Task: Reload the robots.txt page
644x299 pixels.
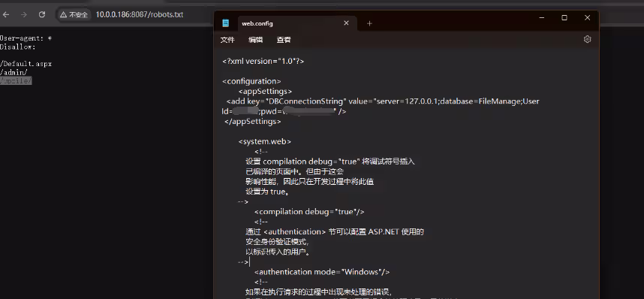Action: pos(41,14)
